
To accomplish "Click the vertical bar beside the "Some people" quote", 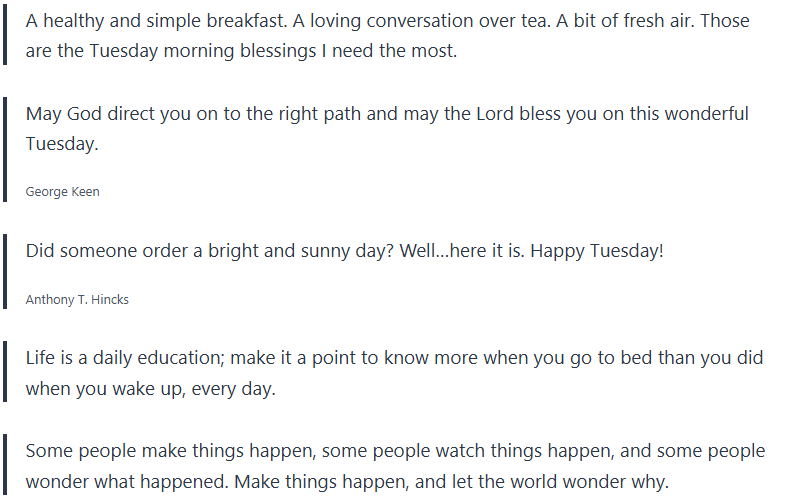I will [6, 466].
